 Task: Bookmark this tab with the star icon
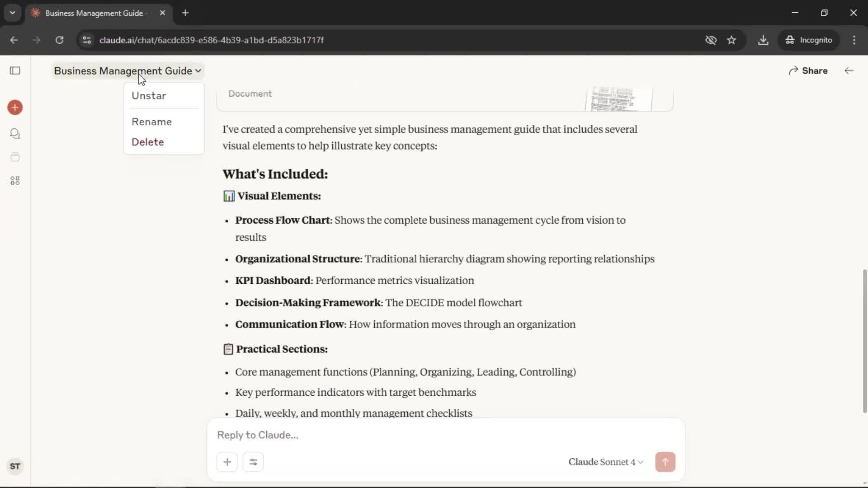click(731, 40)
